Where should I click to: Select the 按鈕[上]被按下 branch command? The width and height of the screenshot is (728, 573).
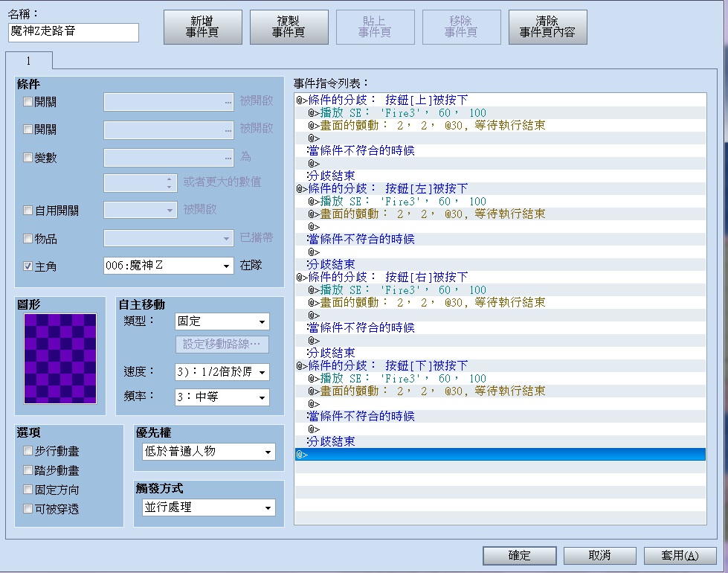point(500,100)
